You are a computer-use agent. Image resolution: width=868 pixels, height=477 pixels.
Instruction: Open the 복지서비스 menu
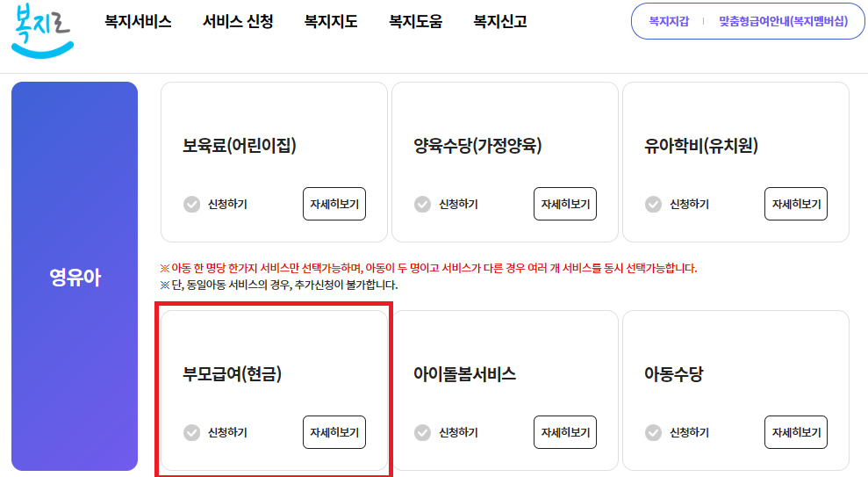[138, 22]
